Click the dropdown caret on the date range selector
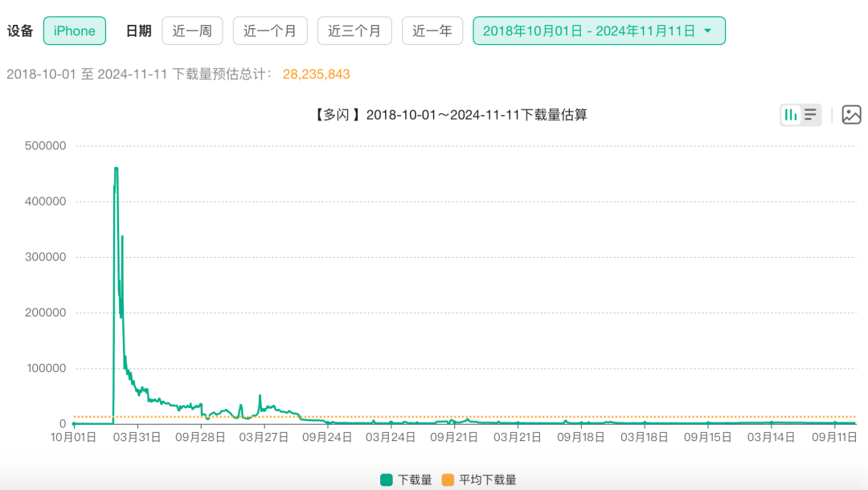 (707, 31)
